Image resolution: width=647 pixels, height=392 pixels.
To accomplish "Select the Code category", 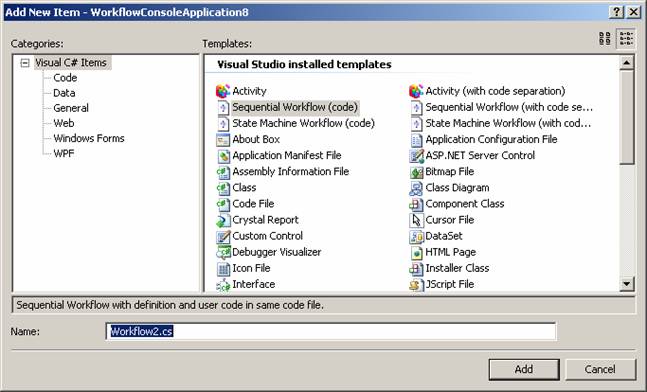I will point(65,78).
